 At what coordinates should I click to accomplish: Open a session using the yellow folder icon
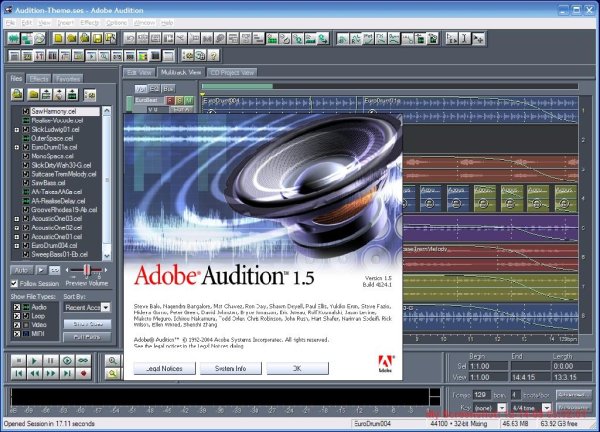(x=72, y=39)
